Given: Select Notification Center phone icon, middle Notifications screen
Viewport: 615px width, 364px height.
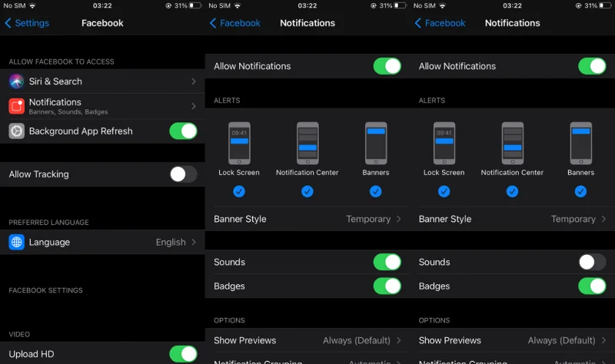Looking at the screenshot, I should tap(307, 143).
